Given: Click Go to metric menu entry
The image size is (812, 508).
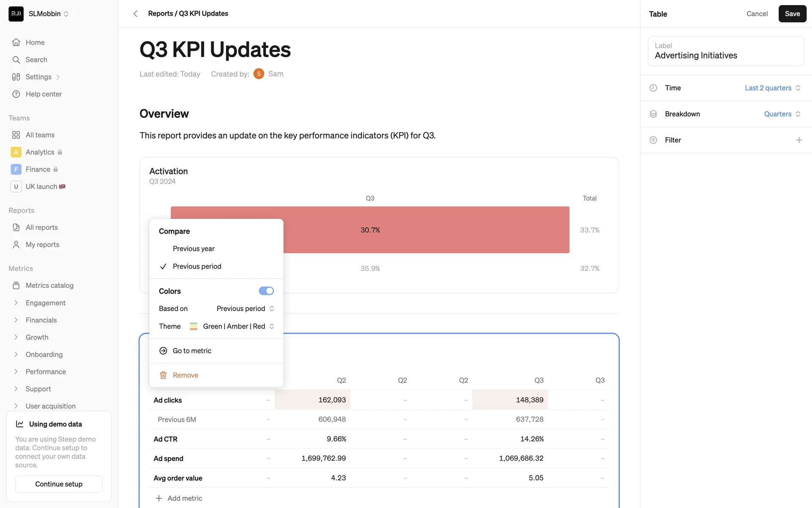Looking at the screenshot, I should (x=192, y=351).
